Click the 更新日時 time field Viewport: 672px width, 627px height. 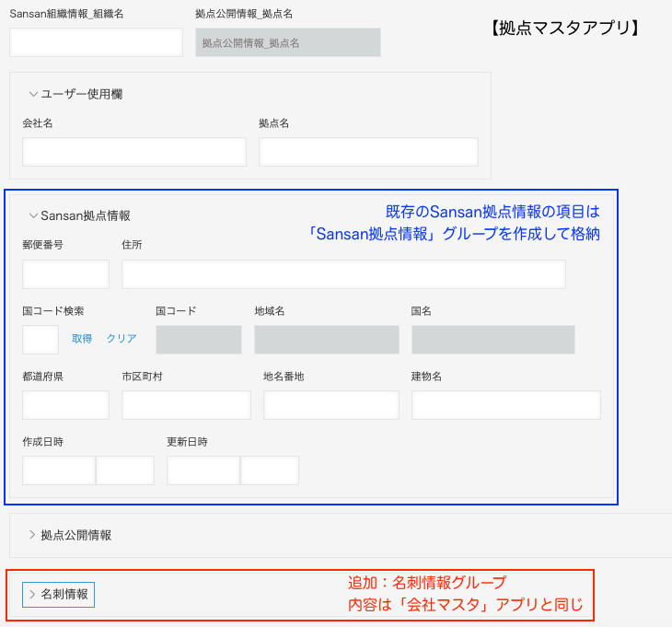(x=270, y=470)
